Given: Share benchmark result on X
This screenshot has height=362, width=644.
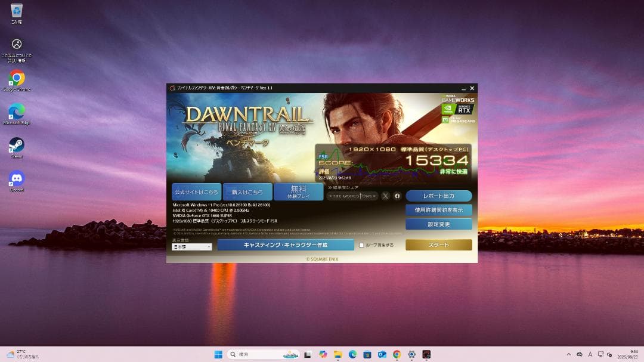Looking at the screenshot, I should click(x=386, y=196).
